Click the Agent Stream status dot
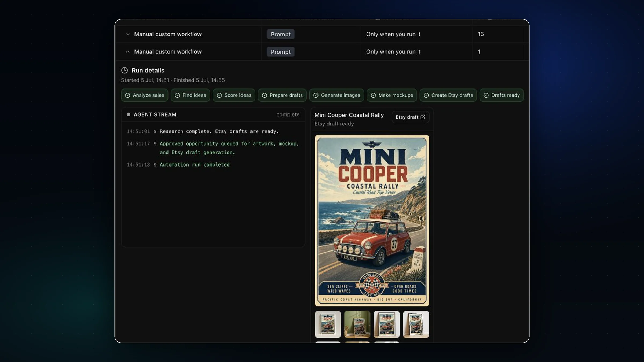 click(x=129, y=114)
